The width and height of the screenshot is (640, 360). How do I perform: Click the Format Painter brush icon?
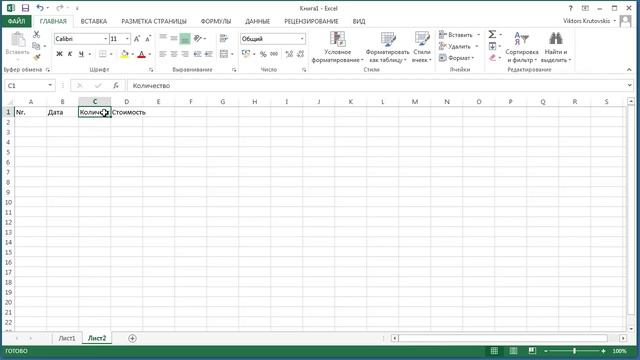pyautogui.click(x=36, y=57)
